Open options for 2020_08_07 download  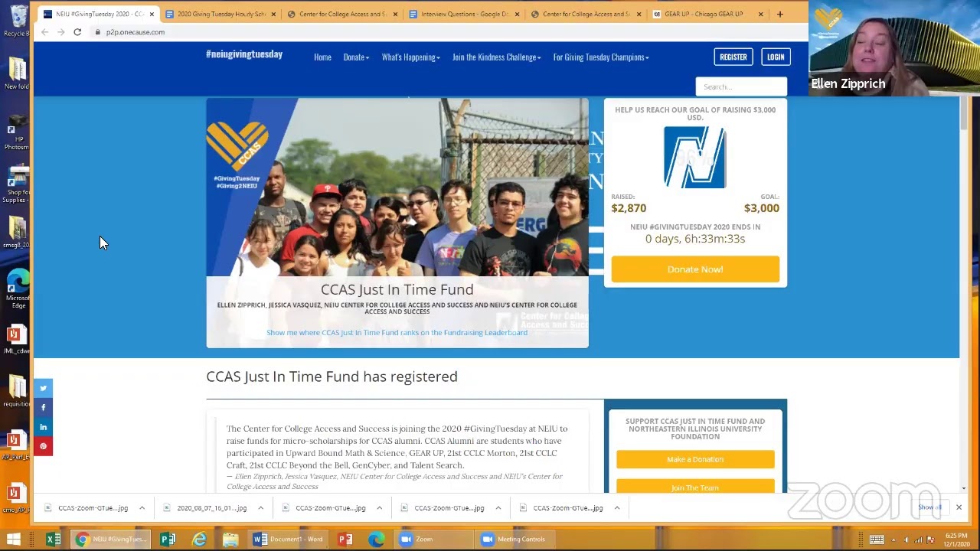pyautogui.click(x=260, y=508)
